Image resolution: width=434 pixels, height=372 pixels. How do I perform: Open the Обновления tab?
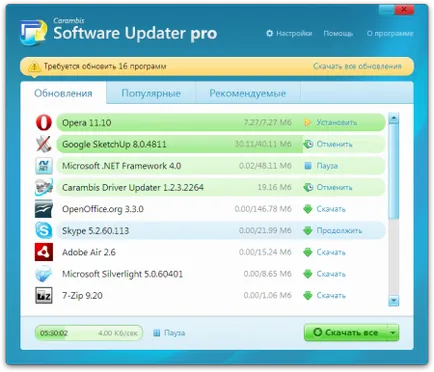pos(63,93)
